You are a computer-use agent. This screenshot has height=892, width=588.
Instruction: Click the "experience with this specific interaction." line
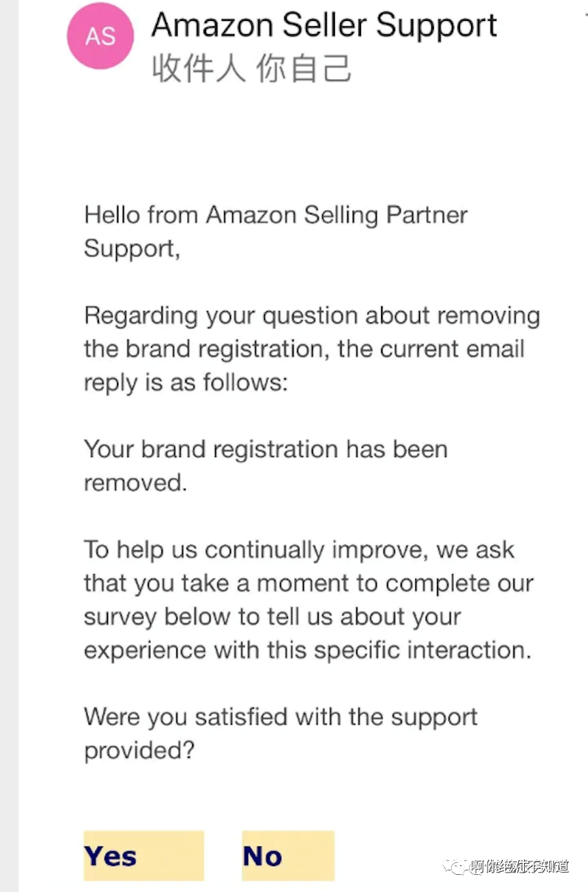point(307,650)
